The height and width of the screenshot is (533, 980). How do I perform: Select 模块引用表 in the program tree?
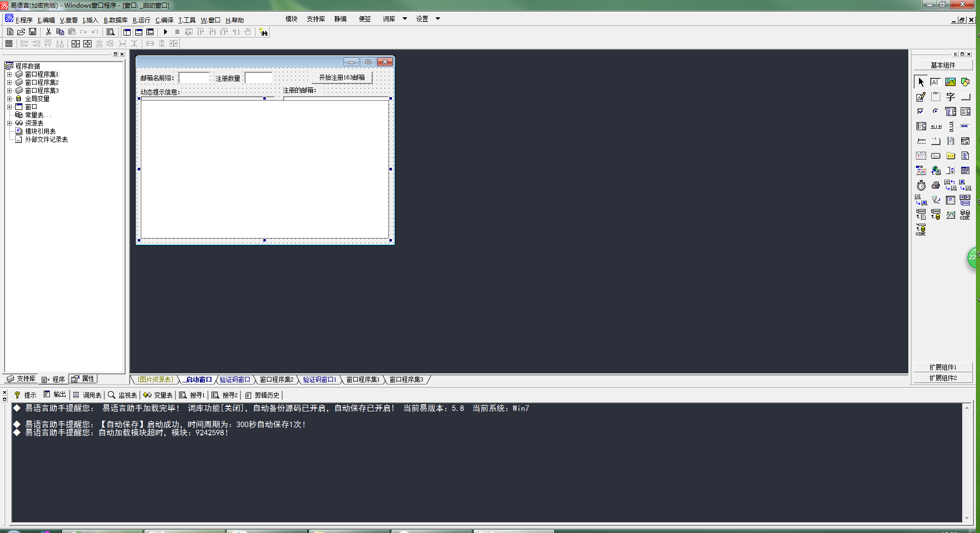(40, 131)
